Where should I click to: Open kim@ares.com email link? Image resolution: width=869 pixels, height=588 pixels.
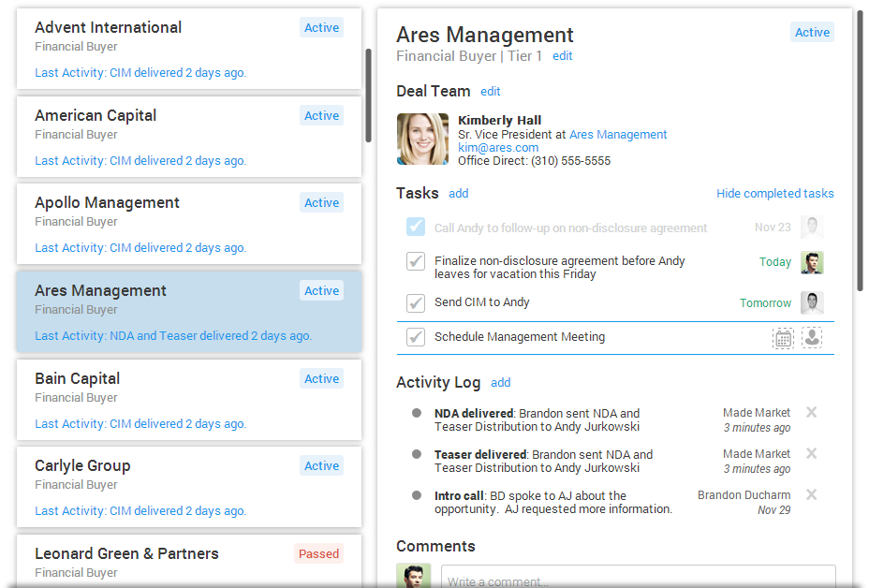tap(497, 148)
